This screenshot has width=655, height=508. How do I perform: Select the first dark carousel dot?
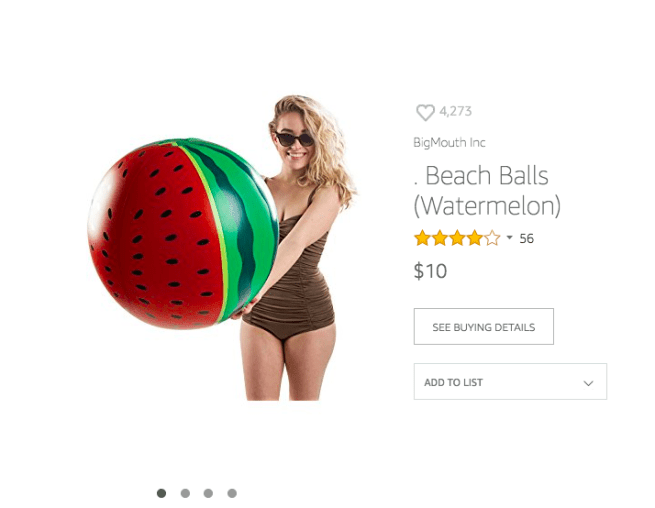tap(161, 493)
